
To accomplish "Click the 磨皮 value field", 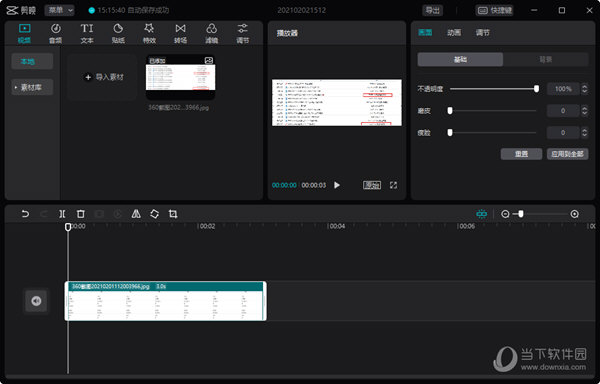I will 563,111.
